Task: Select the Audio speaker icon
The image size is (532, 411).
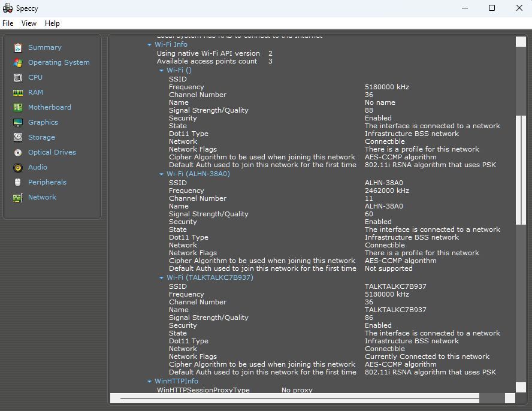Action: [18, 167]
